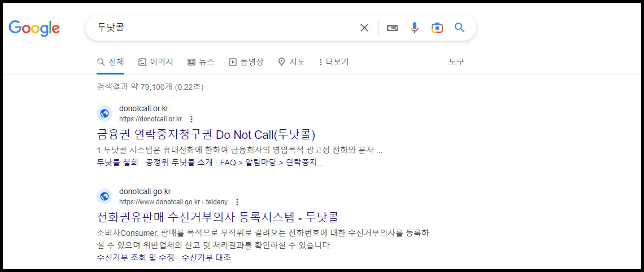The image size is (644, 272).
Task: Open result 금융권 연락중지청구권 Do Not Call(두낫콜)
Action: pos(206,134)
